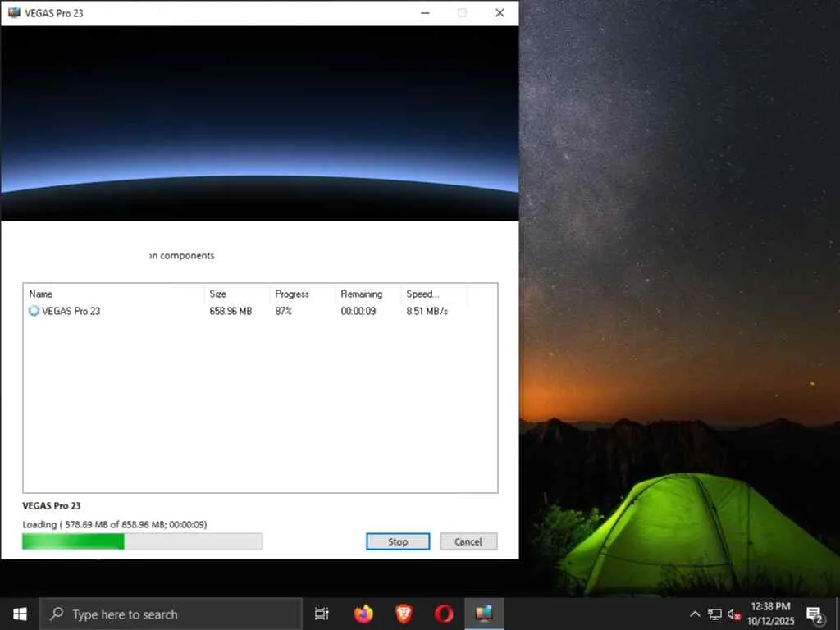Launch Firefox from the taskbar
Viewport: 840px width, 630px height.
coord(363,614)
